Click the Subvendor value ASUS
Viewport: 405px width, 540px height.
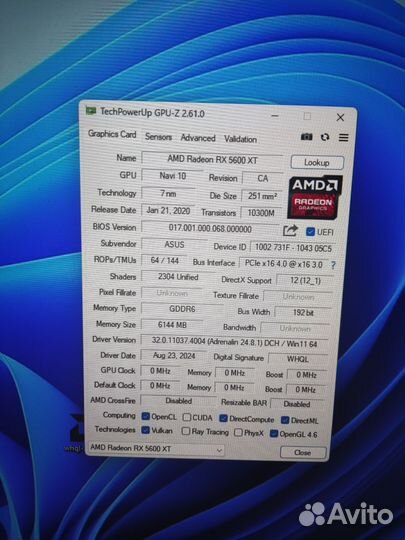174,245
